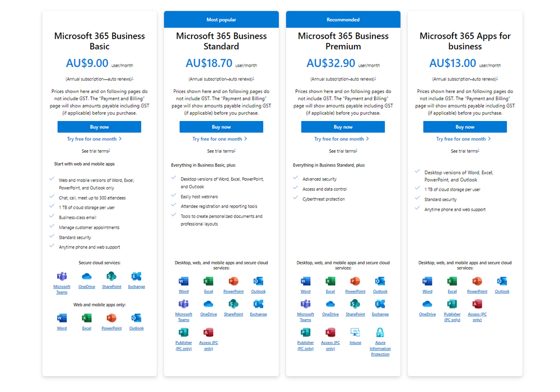560x392 pixels.
Task: Click Word icon in Apps for business card
Action: (427, 281)
